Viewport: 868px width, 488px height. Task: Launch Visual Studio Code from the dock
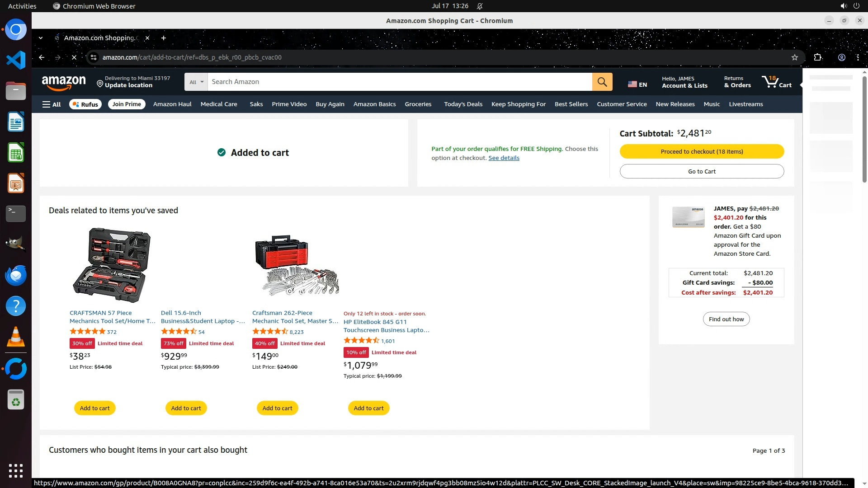(16, 60)
